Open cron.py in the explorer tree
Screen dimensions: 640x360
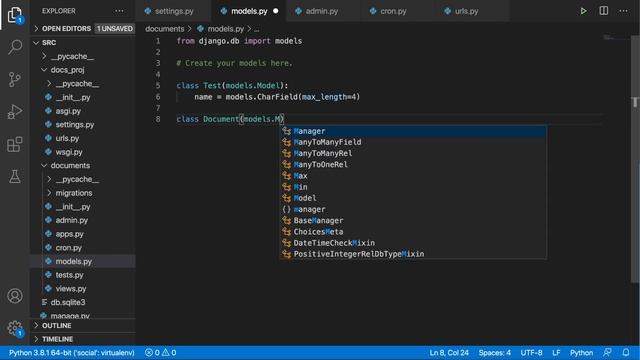pos(69,247)
